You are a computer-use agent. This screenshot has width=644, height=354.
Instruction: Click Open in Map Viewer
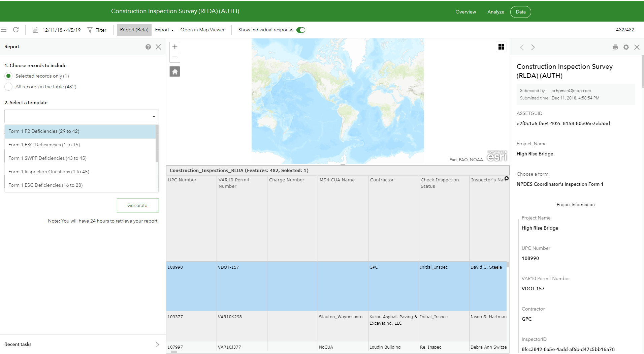(202, 30)
